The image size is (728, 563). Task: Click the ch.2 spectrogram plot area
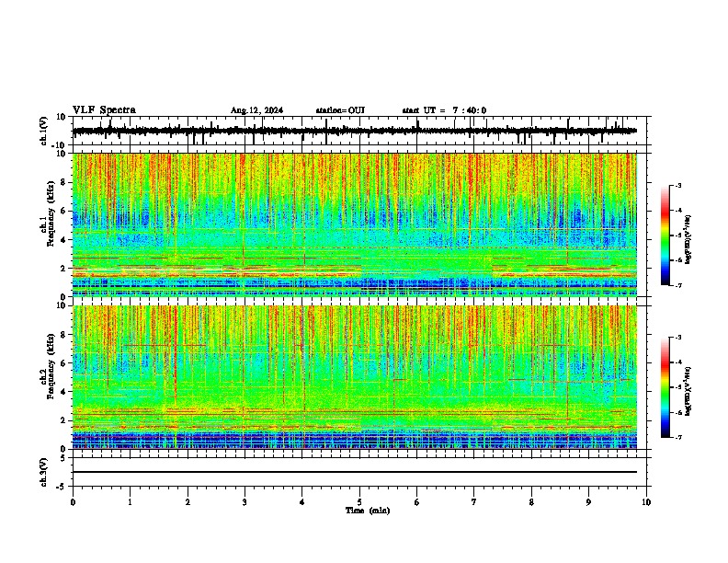(355, 377)
